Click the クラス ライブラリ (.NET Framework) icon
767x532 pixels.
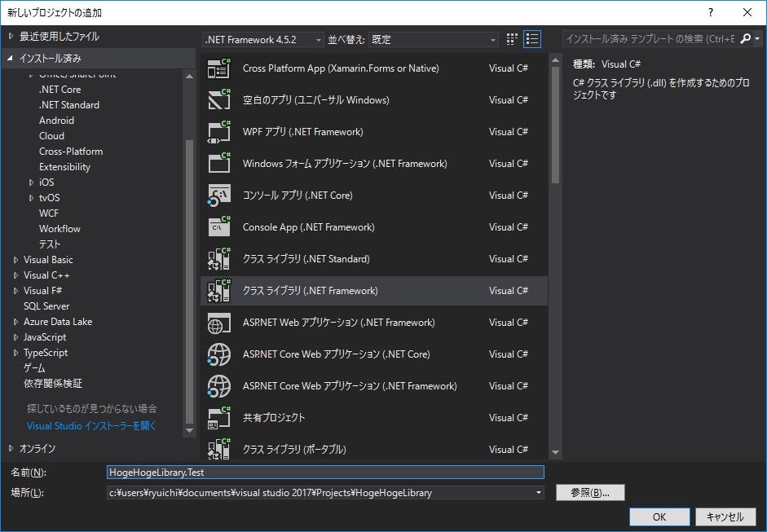pos(218,291)
